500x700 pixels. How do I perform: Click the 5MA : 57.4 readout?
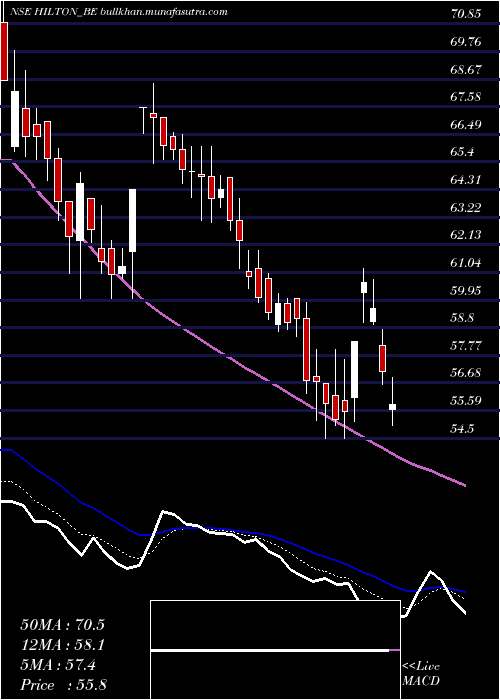pos(58,665)
